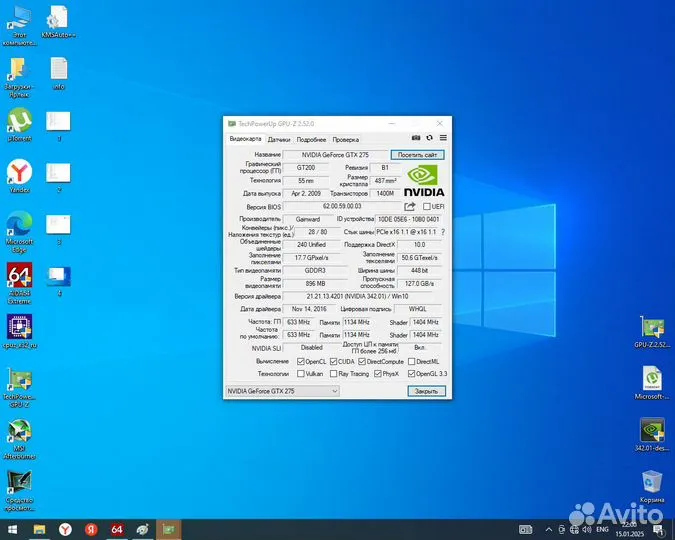This screenshot has height=540, width=675.
Task: Click the 127.0 GB/s bandwidth value
Action: point(419,284)
